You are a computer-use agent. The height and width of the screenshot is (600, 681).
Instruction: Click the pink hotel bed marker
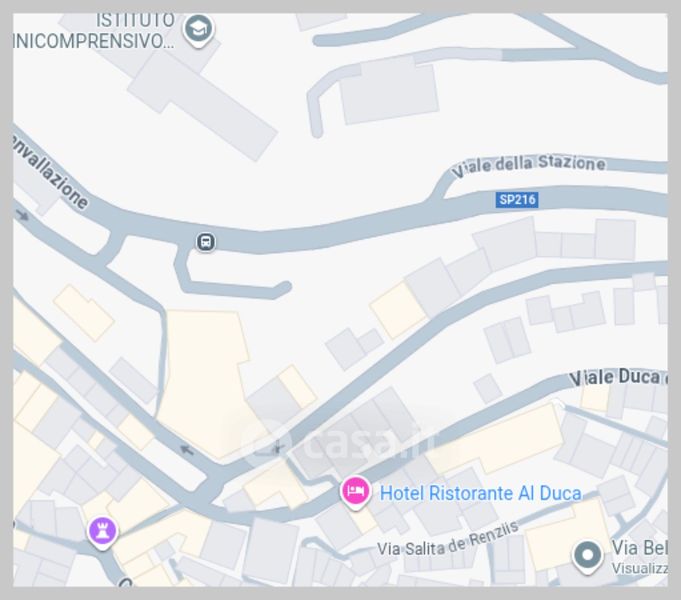click(x=356, y=492)
